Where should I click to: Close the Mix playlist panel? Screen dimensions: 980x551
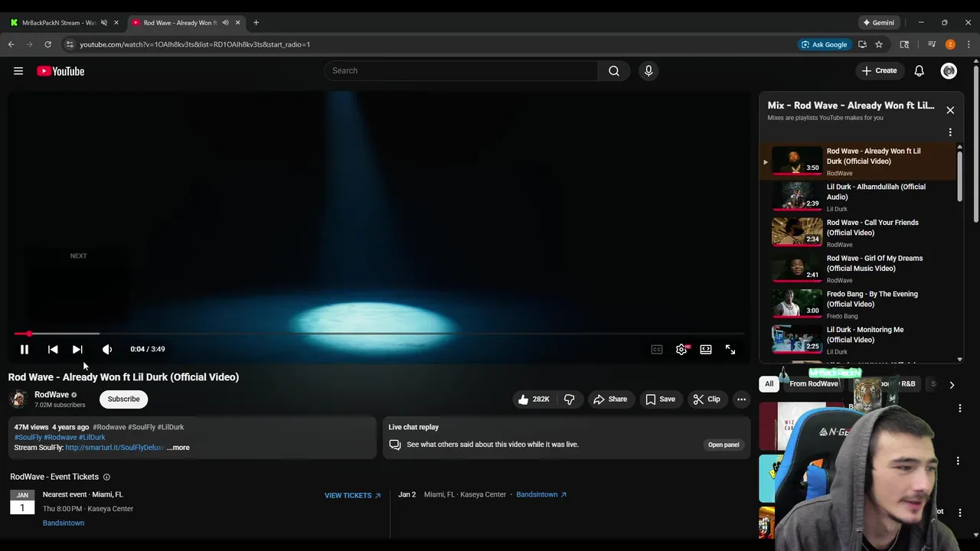pyautogui.click(x=950, y=110)
